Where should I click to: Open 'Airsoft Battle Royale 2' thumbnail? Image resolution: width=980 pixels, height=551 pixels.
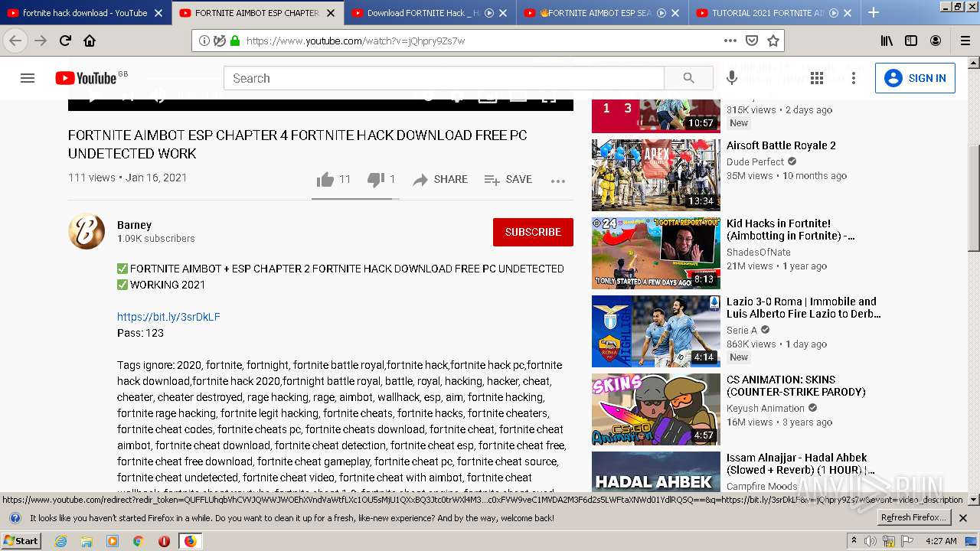pyautogui.click(x=656, y=175)
